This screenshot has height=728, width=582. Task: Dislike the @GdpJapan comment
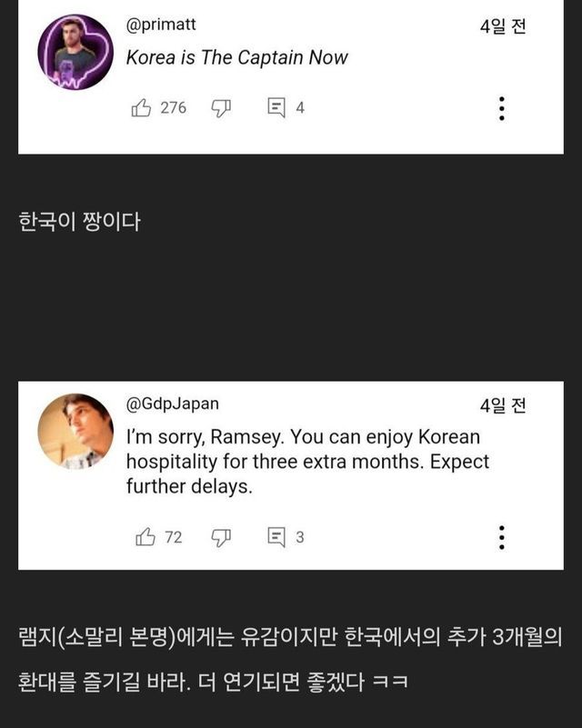[221, 537]
